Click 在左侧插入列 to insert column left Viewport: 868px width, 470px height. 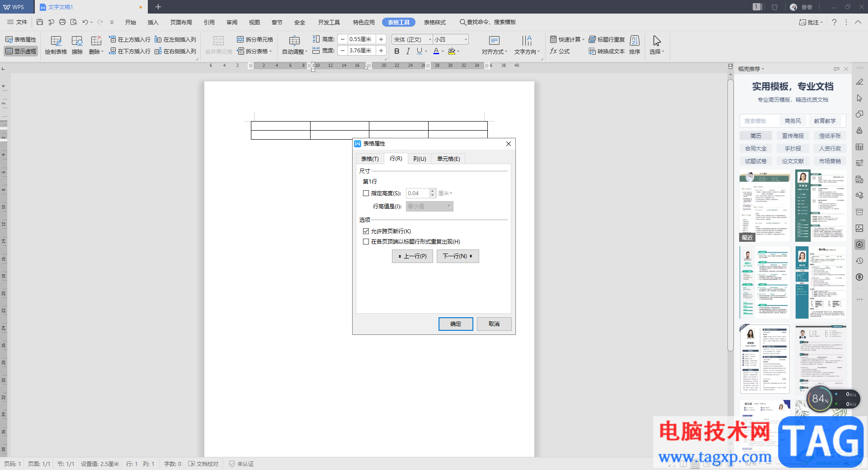click(175, 40)
